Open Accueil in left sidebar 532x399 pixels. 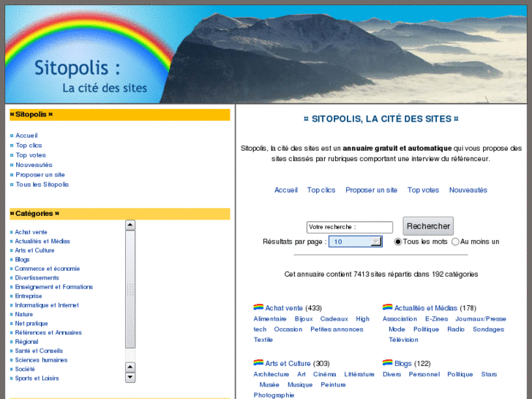point(26,135)
